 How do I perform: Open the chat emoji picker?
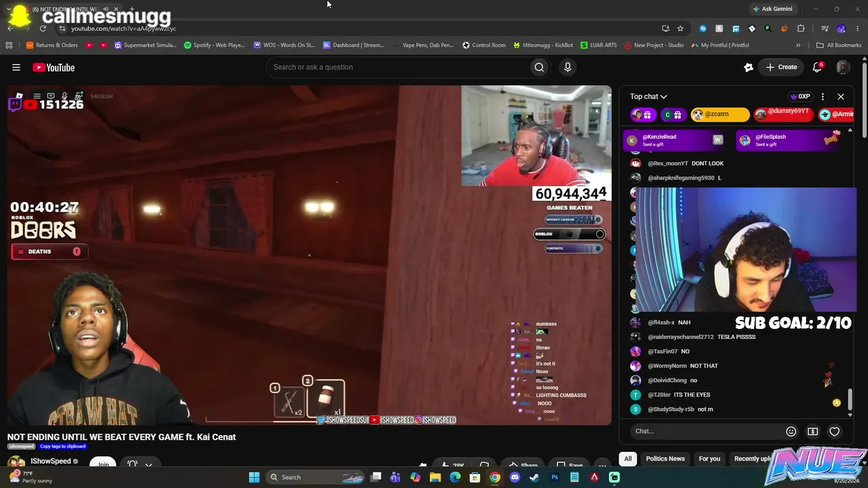791,432
